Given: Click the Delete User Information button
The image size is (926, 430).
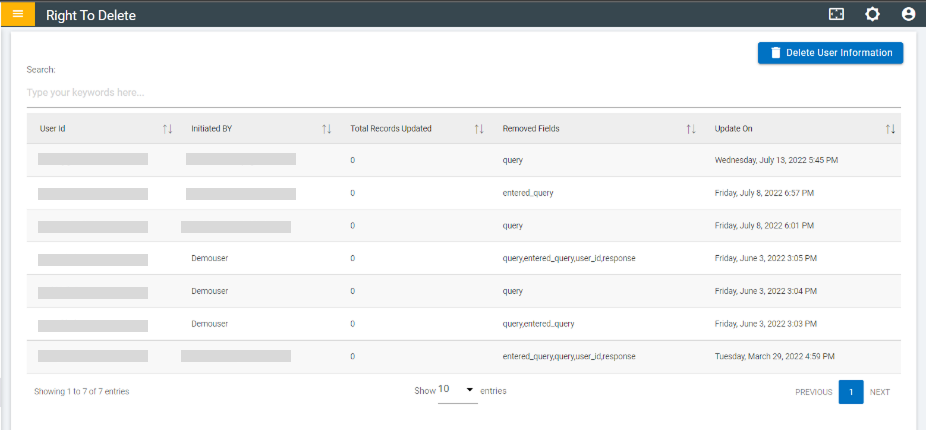Looking at the screenshot, I should [x=830, y=53].
